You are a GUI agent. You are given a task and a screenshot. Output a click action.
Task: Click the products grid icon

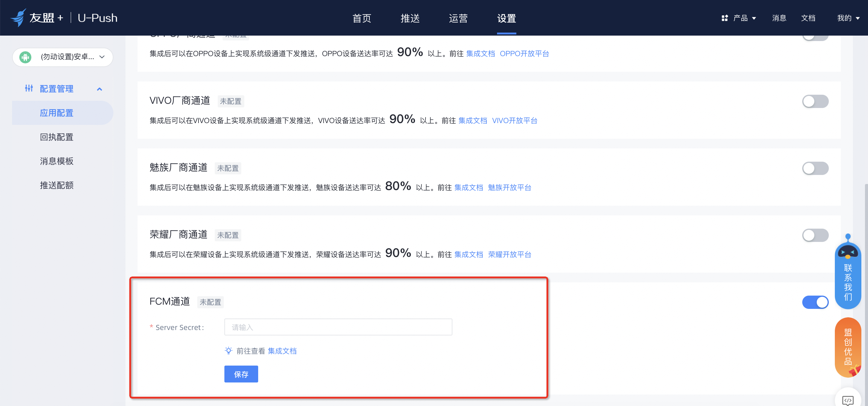click(x=724, y=18)
